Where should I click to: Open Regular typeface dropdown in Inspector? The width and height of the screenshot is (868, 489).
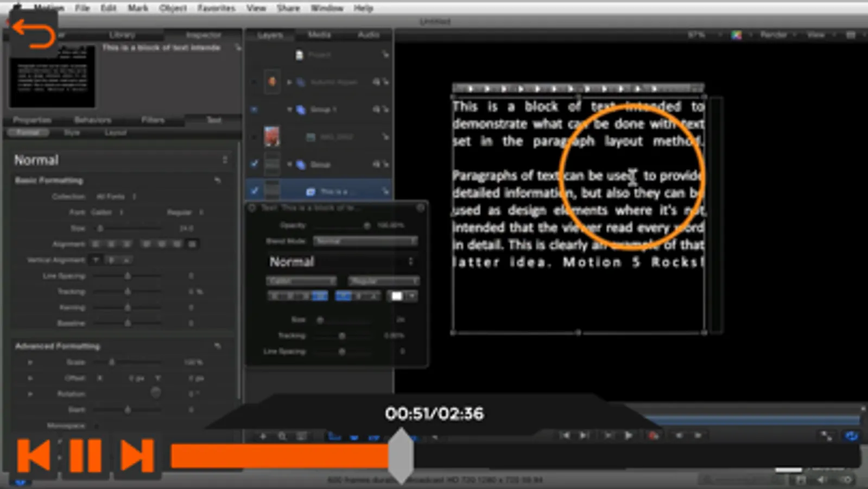tap(185, 212)
